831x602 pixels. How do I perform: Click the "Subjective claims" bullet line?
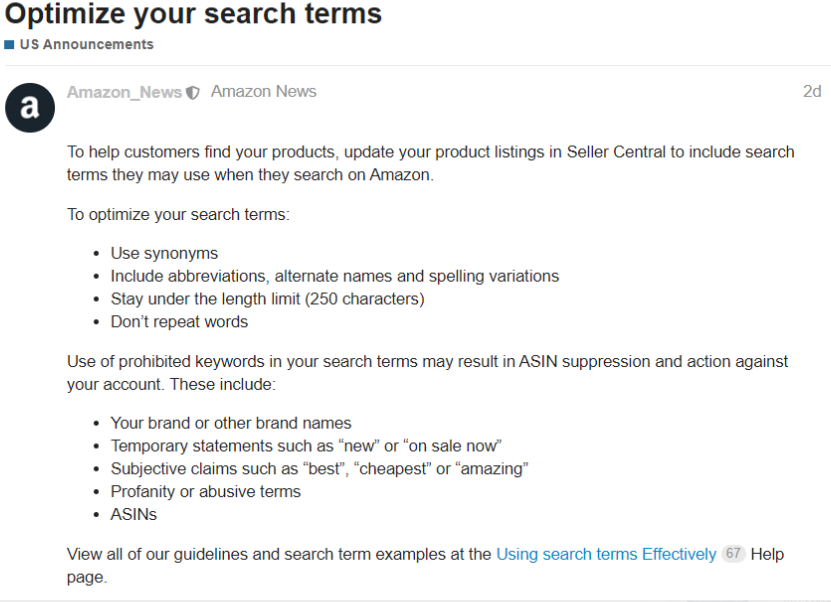pyautogui.click(x=319, y=469)
